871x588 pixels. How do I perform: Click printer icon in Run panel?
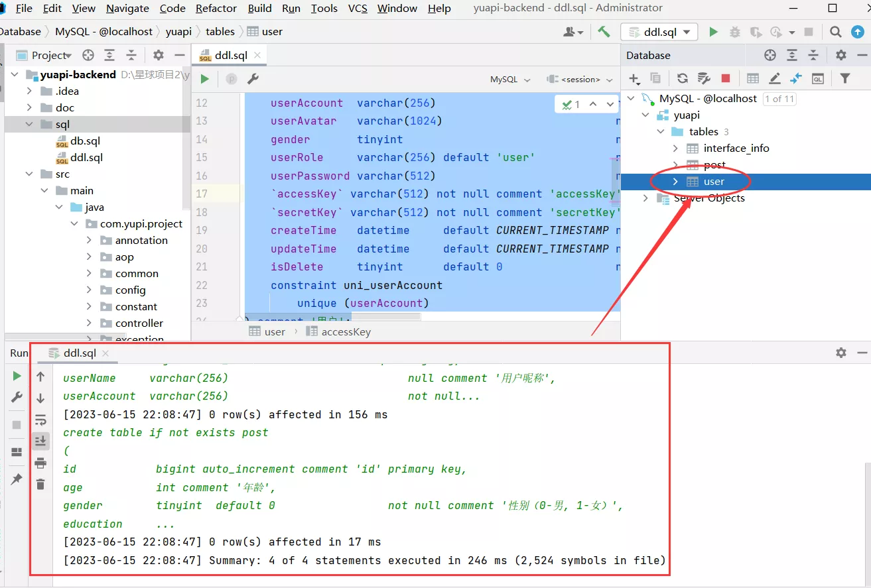40,463
